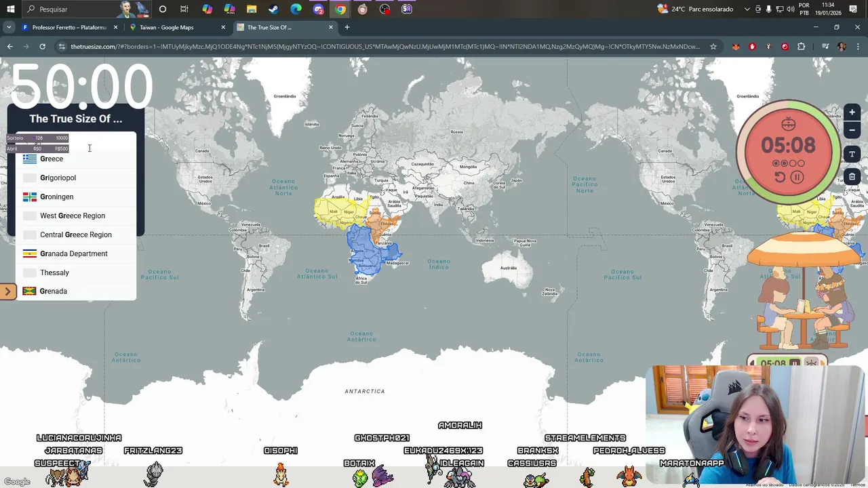Screen dimensions: 868x488
Task: Open the weather widget 24°C
Action: click(x=695, y=9)
